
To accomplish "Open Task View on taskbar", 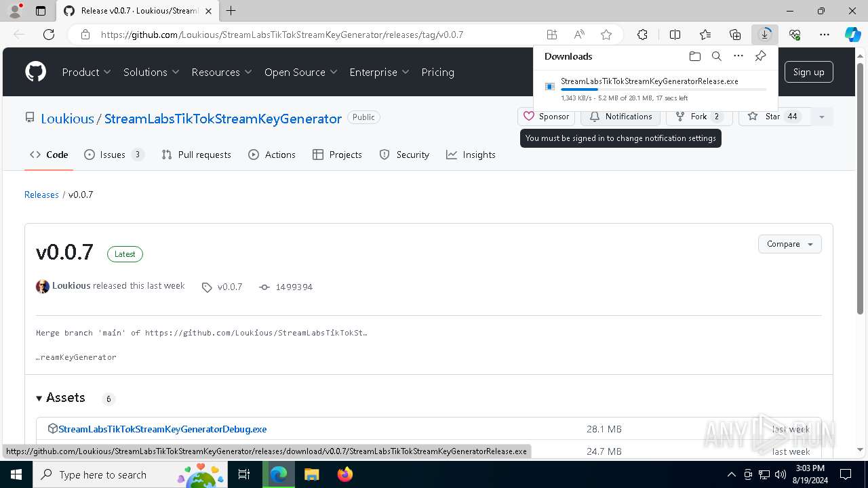I will (x=245, y=474).
